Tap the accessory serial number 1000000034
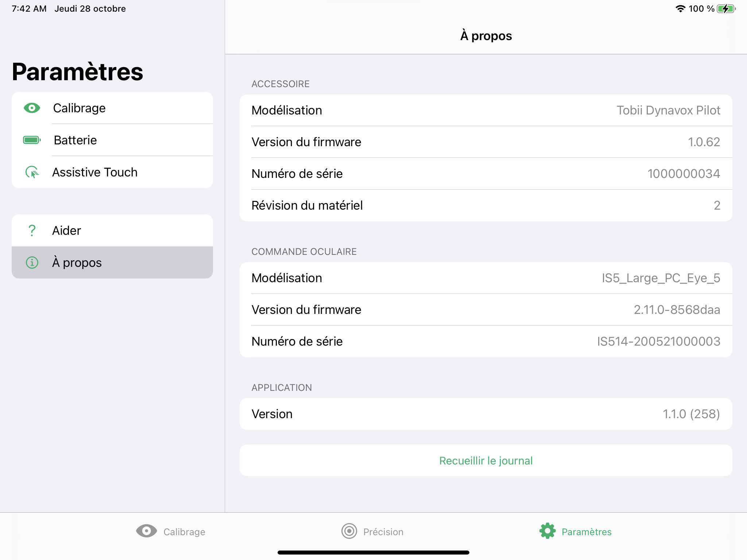The height and width of the screenshot is (560, 747). coord(683,174)
